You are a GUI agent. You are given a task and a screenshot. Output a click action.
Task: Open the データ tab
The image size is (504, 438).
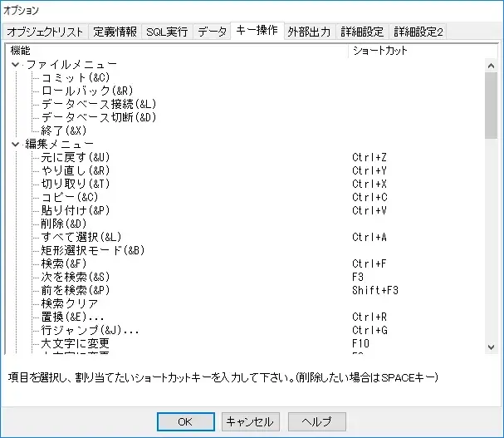pyautogui.click(x=213, y=32)
